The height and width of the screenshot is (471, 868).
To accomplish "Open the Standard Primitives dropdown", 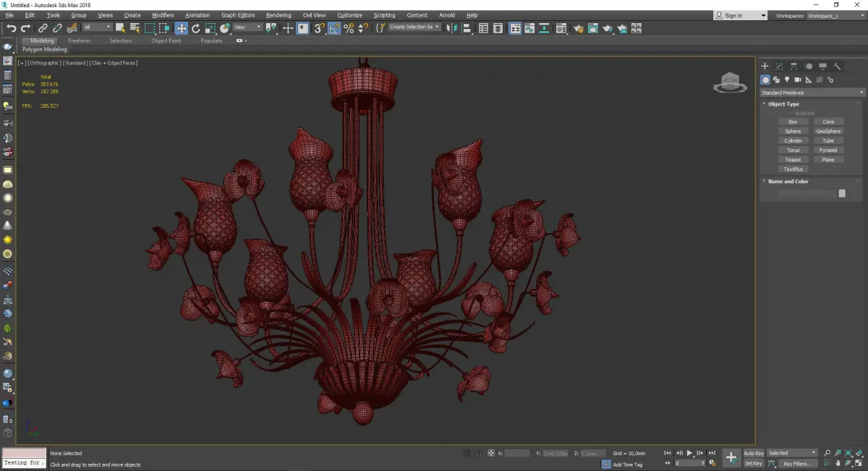I will [812, 93].
